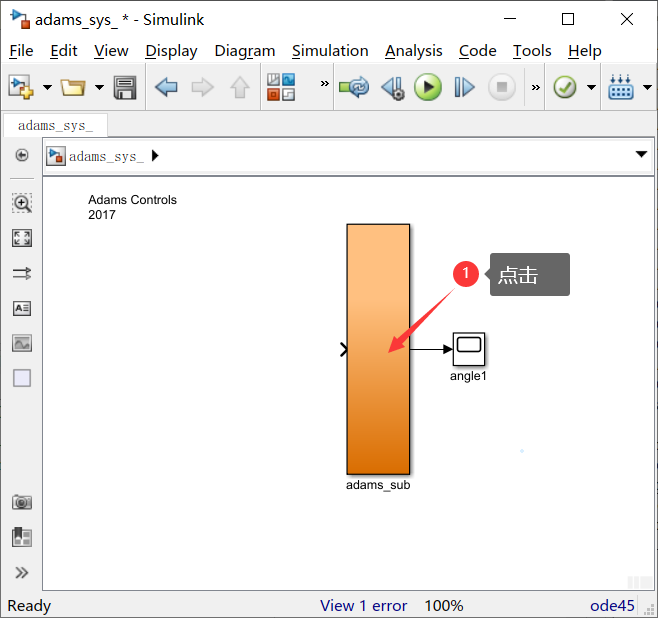Click the angle1 block label

pyautogui.click(x=468, y=376)
